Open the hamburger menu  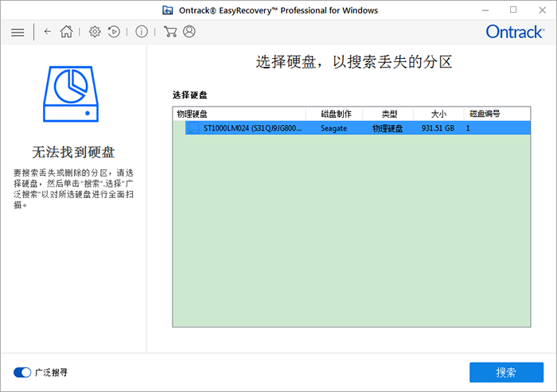pyautogui.click(x=18, y=33)
